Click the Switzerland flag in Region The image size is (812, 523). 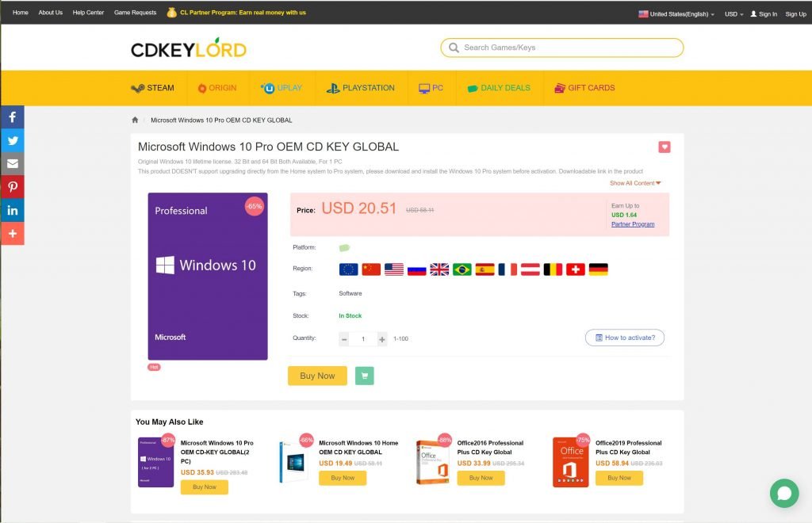coord(576,269)
